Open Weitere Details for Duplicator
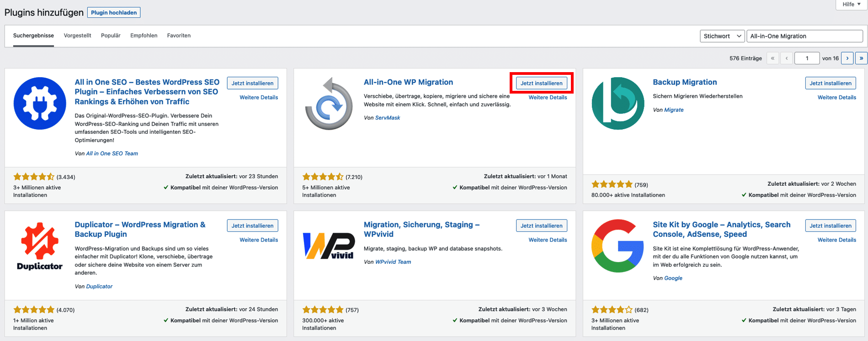The width and height of the screenshot is (868, 341). [259, 240]
